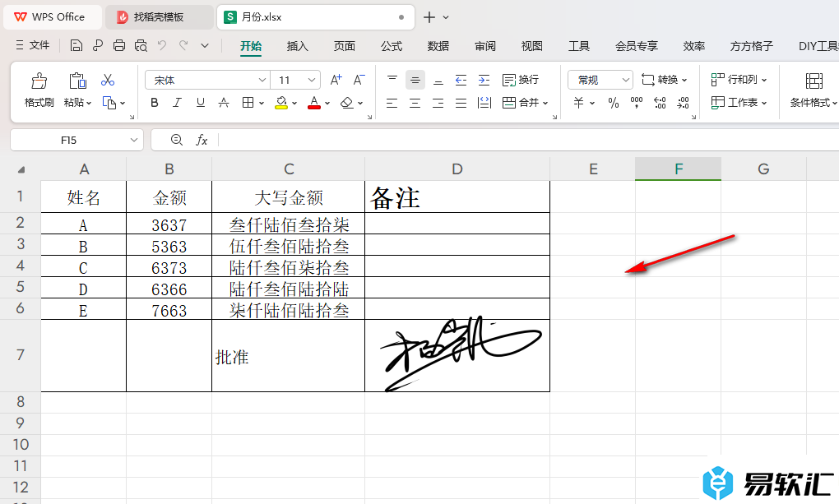The width and height of the screenshot is (839, 504).
Task: Increase font size with A+
Action: tap(336, 81)
